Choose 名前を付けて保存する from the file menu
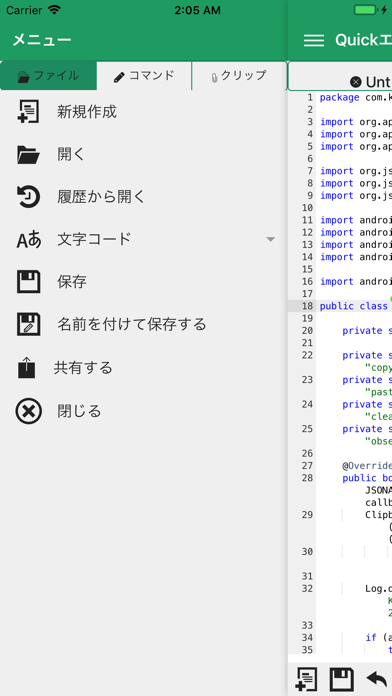Image resolution: width=392 pixels, height=696 pixels. click(131, 324)
